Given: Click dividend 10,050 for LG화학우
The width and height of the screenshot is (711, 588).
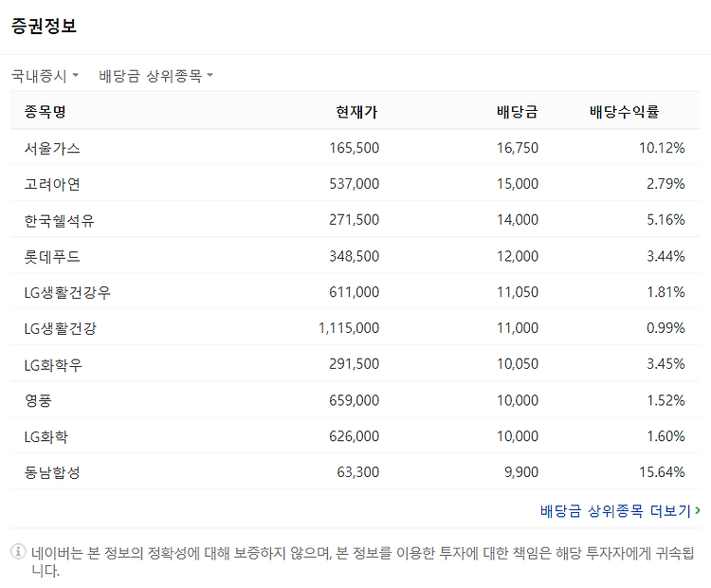Looking at the screenshot, I should (x=518, y=364).
